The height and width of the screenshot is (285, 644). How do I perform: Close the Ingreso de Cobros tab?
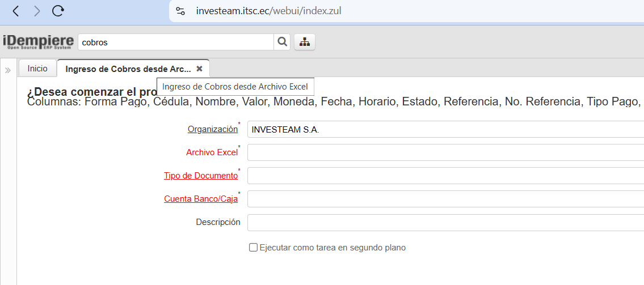tap(199, 69)
